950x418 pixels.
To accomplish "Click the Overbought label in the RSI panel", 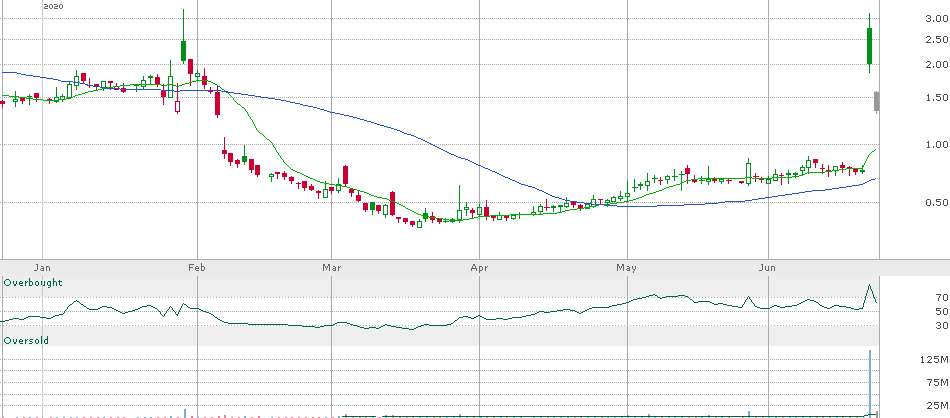I will (33, 282).
